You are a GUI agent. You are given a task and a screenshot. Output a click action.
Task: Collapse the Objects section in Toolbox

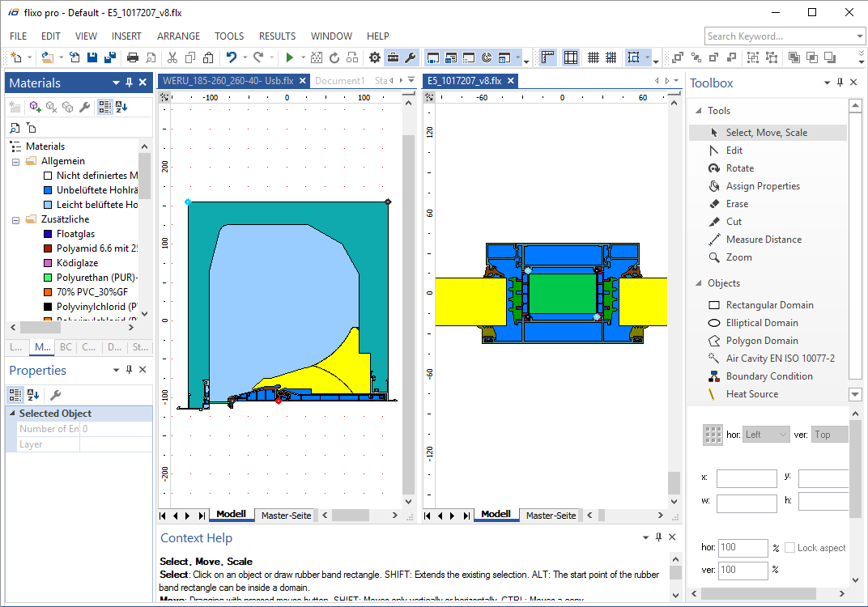tap(697, 283)
